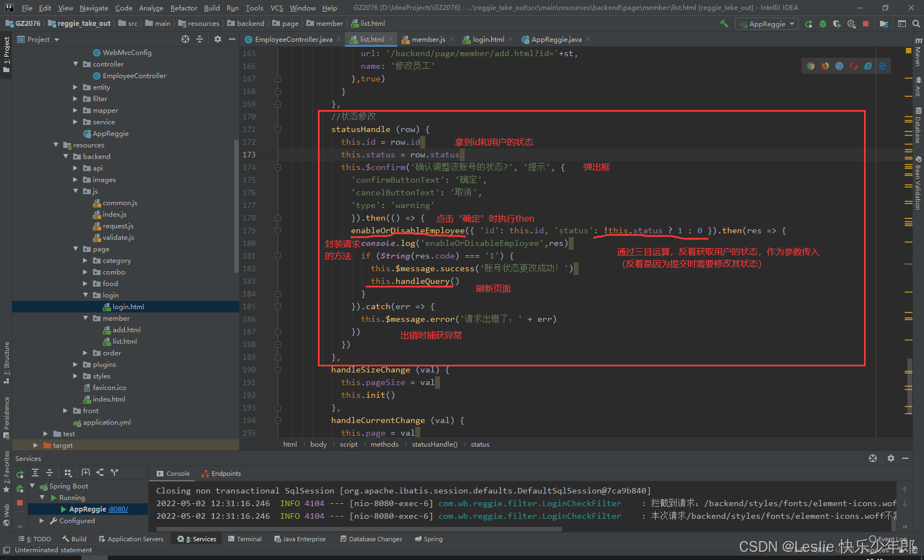Open the page in Opera
Screen dimensions: 924x560
[x=854, y=66]
